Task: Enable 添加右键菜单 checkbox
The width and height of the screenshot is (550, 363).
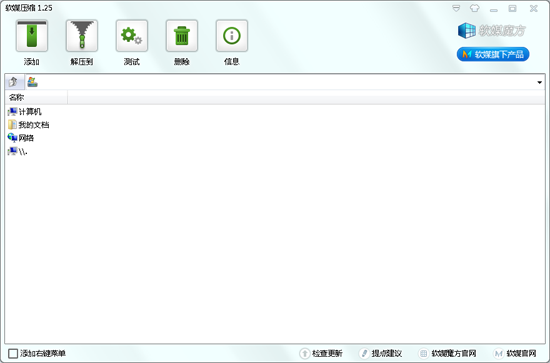Action: [x=13, y=353]
